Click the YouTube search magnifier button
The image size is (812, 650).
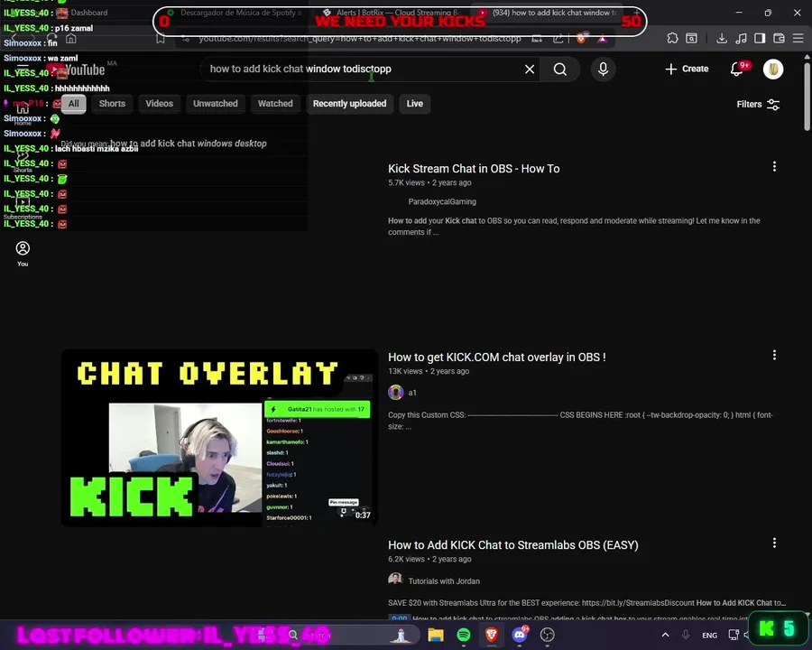[559, 69]
